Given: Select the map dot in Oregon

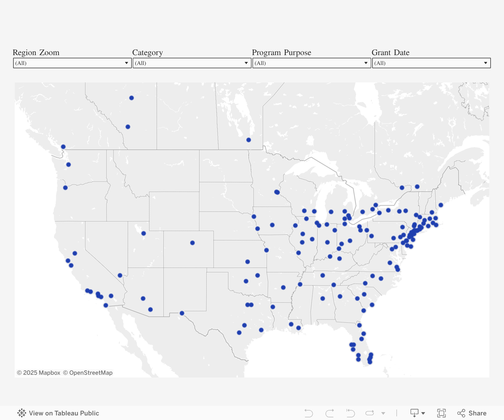Looking at the screenshot, I should (x=65, y=188).
